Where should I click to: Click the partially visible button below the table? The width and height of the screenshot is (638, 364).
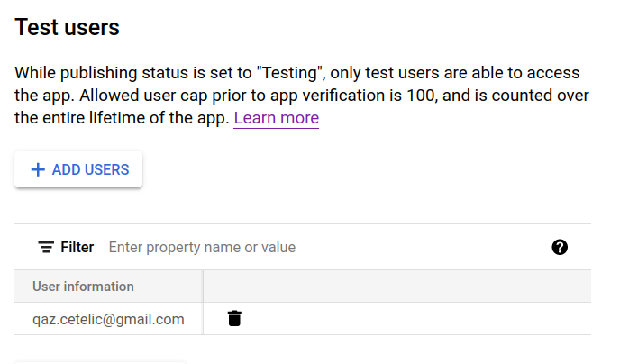click(x=99, y=361)
